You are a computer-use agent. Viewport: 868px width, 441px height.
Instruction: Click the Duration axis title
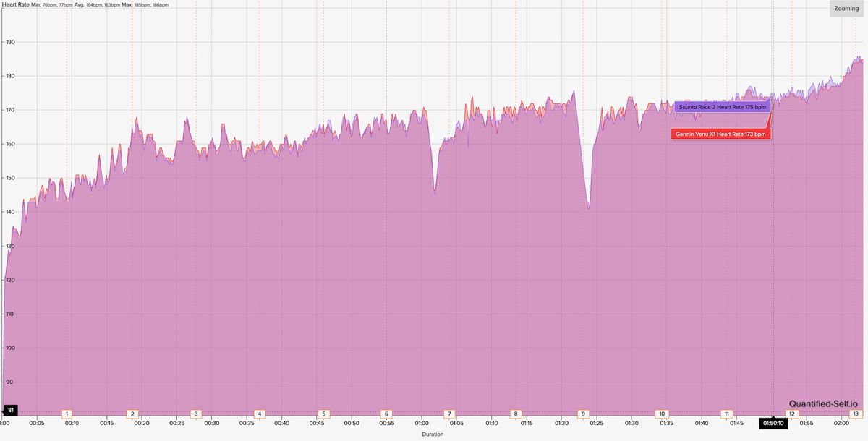433,434
